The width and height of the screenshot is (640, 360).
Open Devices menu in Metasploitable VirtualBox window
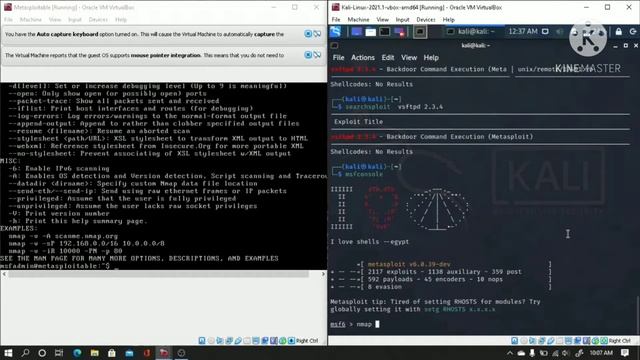tap(98, 20)
